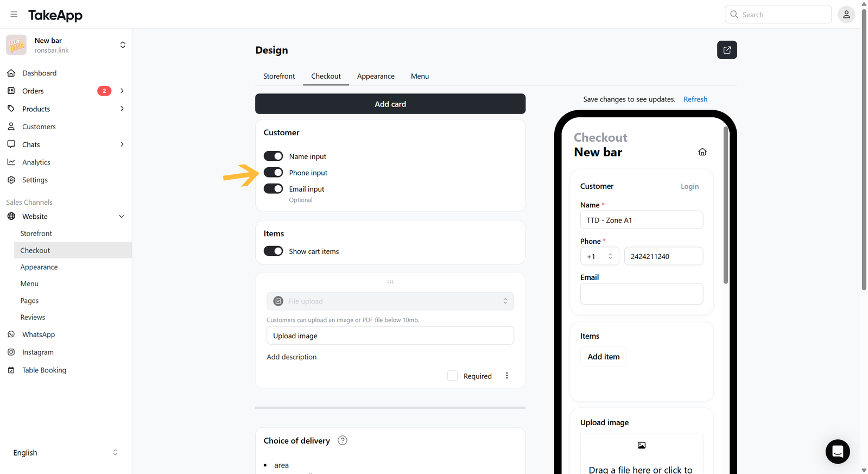868x474 pixels.
Task: Open the user account avatar icon
Action: click(x=846, y=15)
